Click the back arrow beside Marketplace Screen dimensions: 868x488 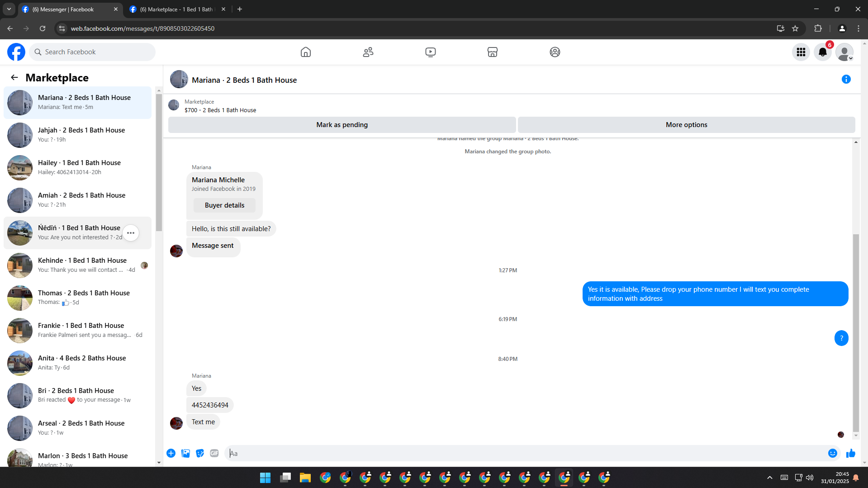pos(14,77)
